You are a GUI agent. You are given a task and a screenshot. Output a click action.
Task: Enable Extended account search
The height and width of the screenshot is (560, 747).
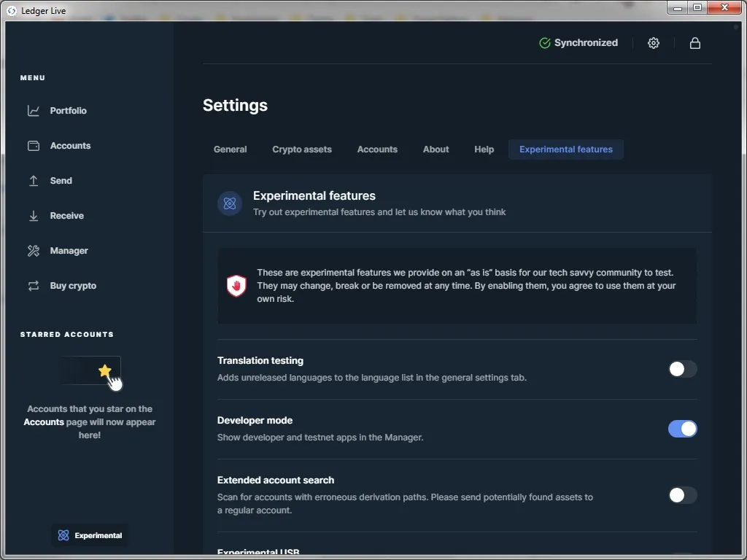(x=682, y=495)
